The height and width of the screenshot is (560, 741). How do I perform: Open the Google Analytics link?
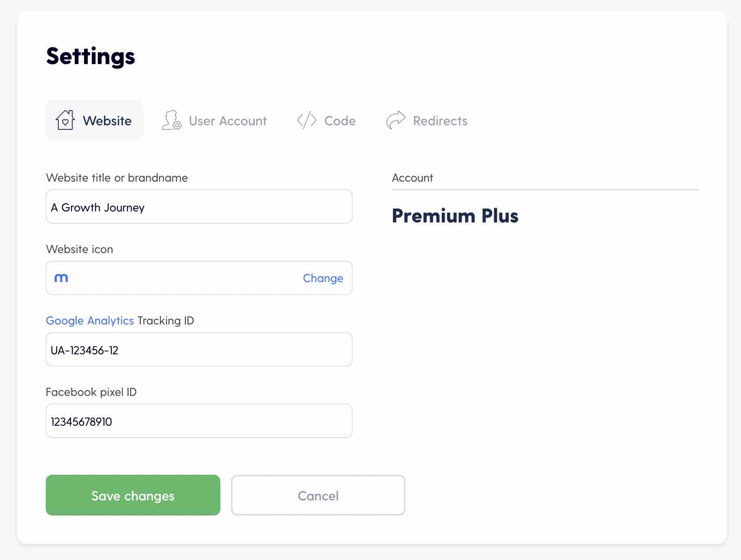click(90, 320)
